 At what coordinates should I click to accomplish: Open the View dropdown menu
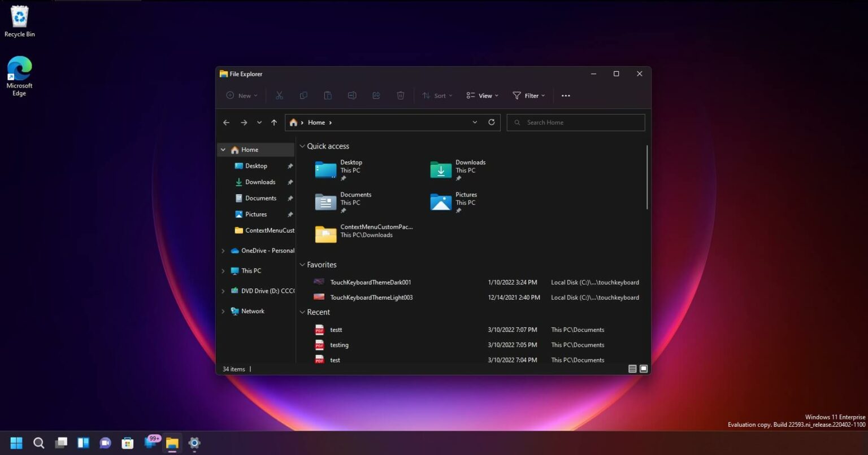482,96
